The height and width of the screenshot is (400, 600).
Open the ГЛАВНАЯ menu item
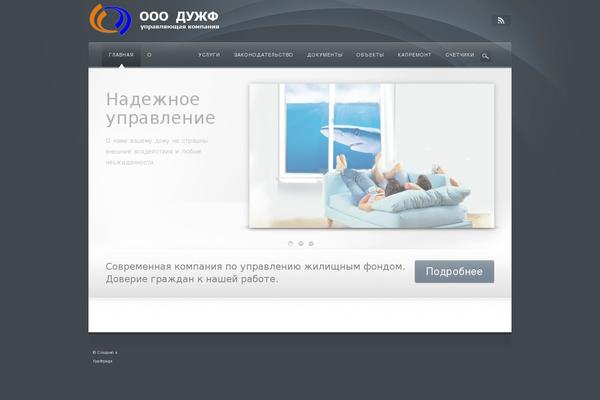[x=121, y=55]
